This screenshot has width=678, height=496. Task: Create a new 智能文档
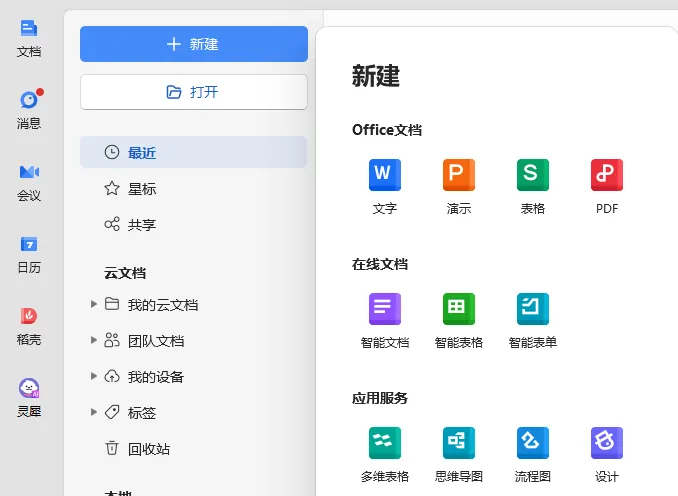click(x=385, y=321)
